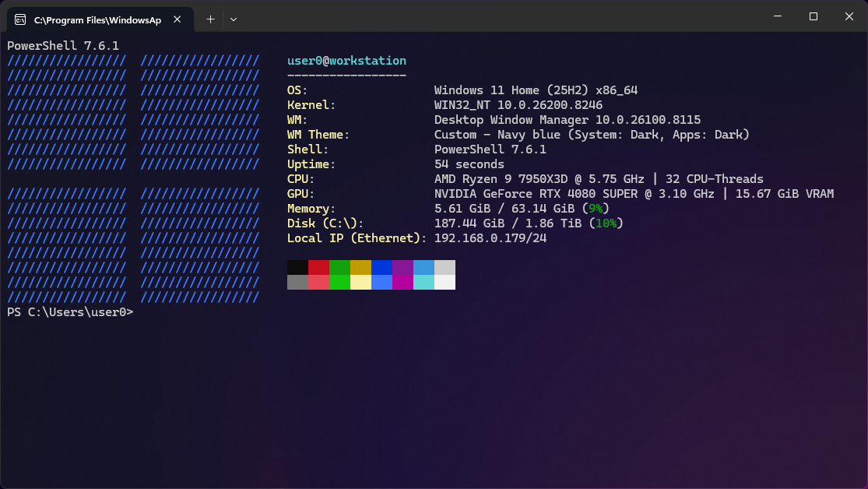Image resolution: width=868 pixels, height=489 pixels.
Task: Click the 'PowerShell 7.6.1' banner line
Action: 63,46
